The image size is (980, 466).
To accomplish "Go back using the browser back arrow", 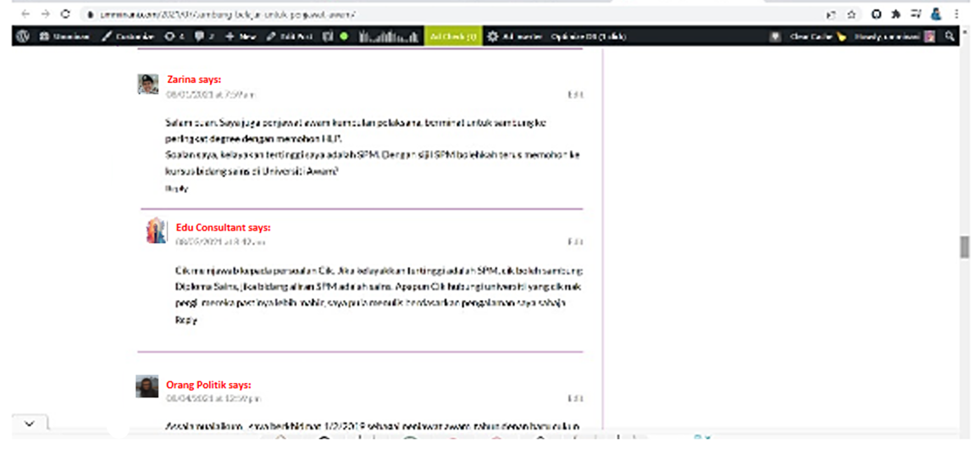I will click(24, 14).
